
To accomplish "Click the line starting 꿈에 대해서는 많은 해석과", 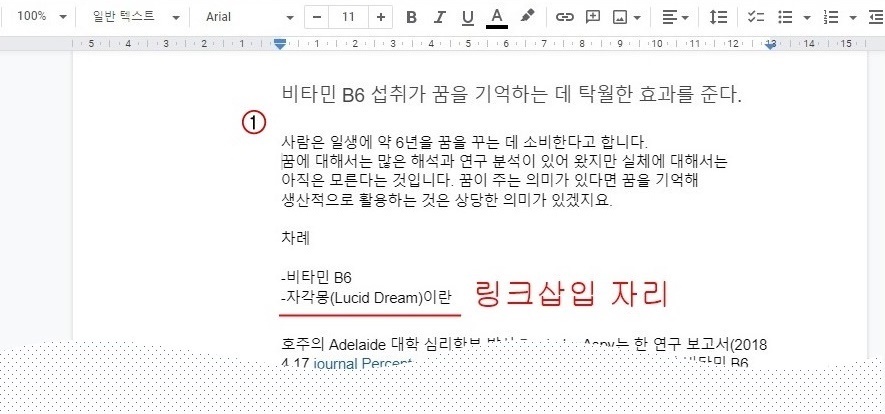I will [x=505, y=162].
